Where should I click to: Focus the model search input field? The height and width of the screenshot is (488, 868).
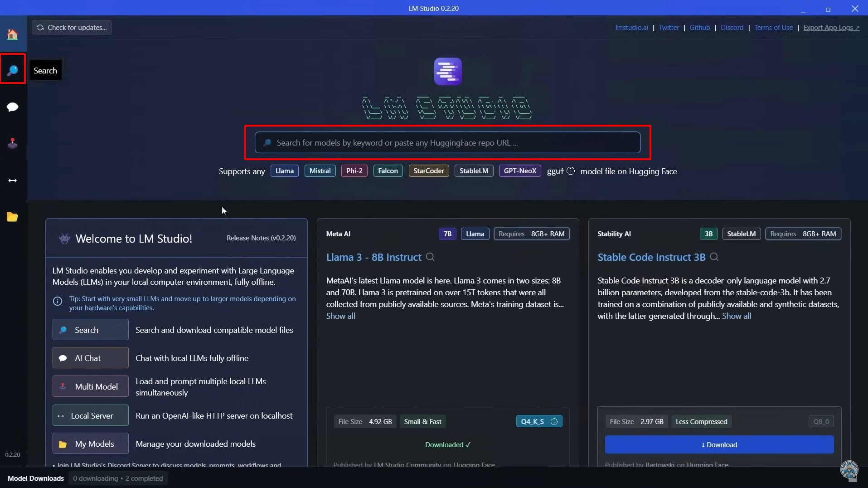coord(447,143)
